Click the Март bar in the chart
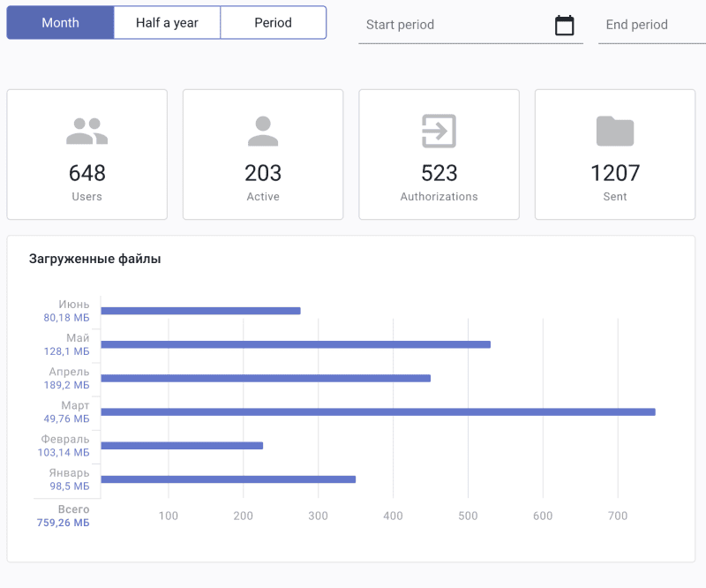 [x=378, y=411]
